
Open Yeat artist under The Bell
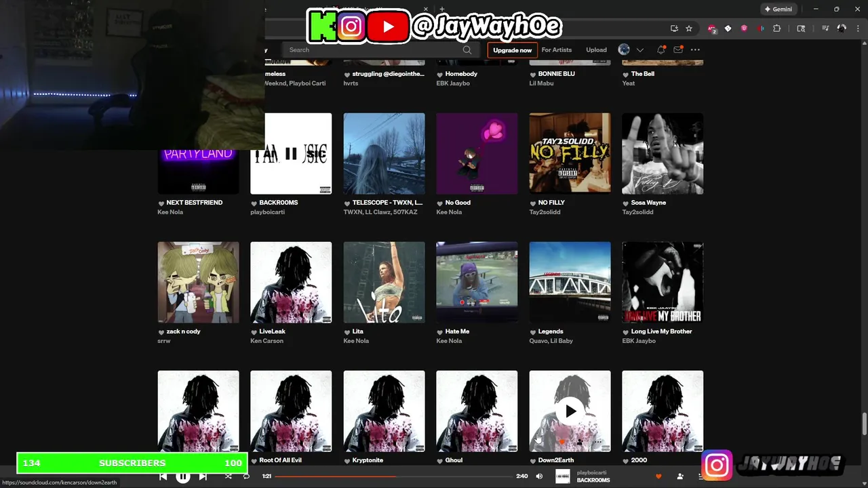pyautogui.click(x=629, y=83)
